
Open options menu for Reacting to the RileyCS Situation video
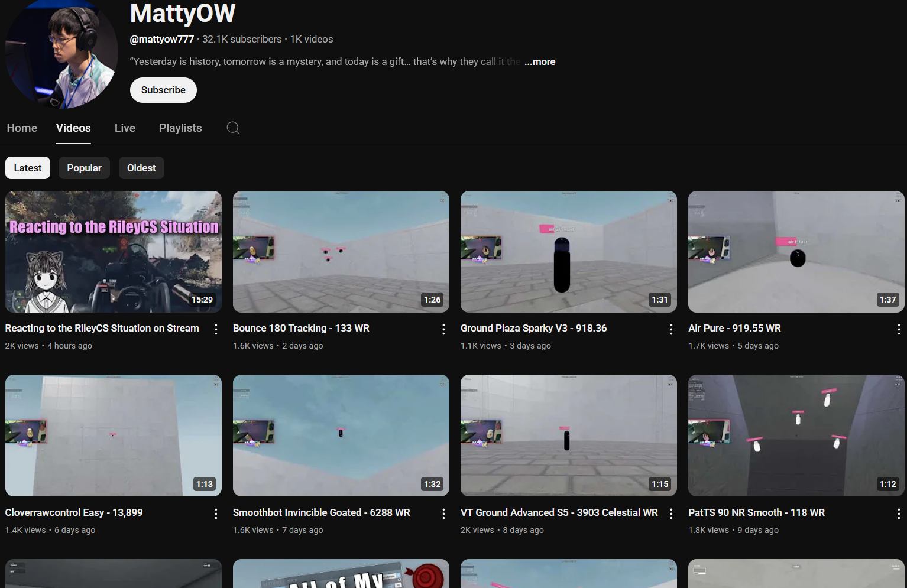click(x=216, y=329)
